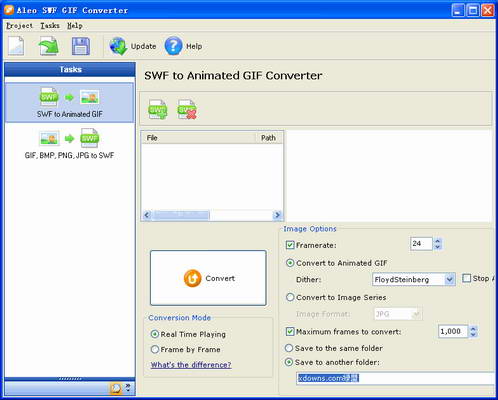Click the output folder path field

tap(395, 378)
